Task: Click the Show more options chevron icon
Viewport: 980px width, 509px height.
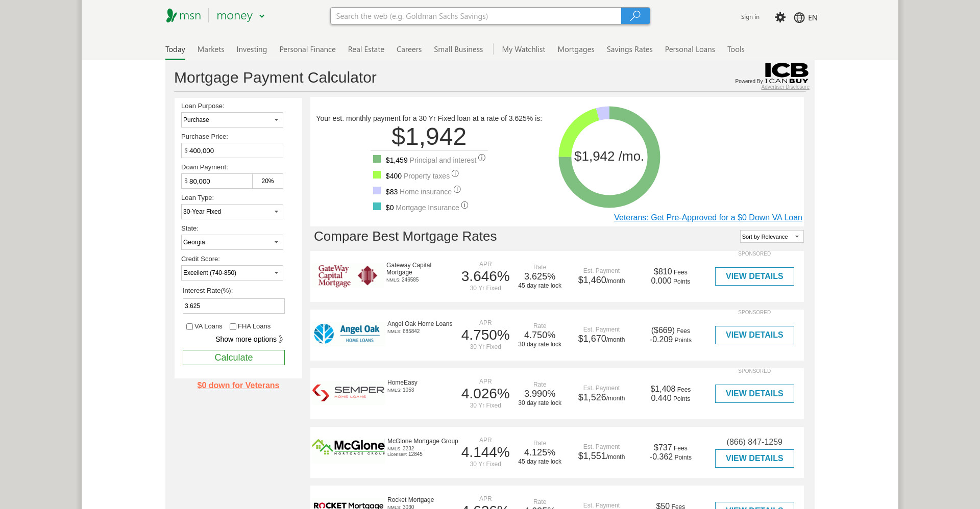Action: click(281, 339)
